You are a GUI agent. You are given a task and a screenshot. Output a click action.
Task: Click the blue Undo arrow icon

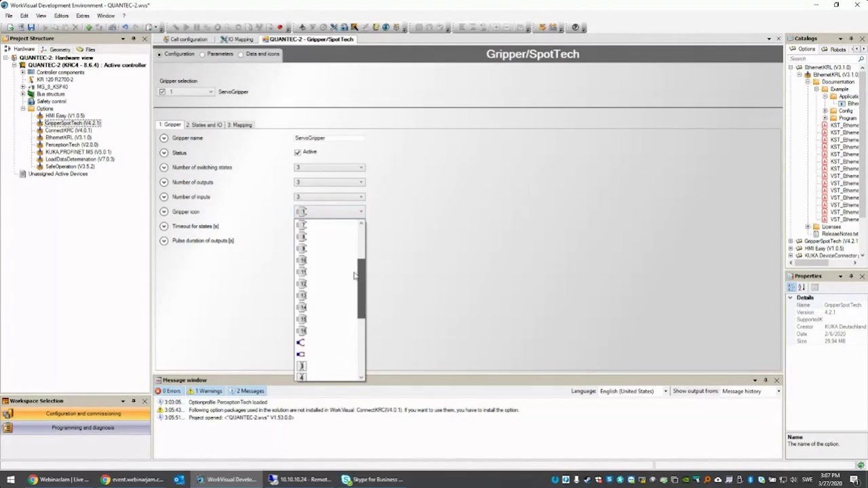[x=125, y=28]
